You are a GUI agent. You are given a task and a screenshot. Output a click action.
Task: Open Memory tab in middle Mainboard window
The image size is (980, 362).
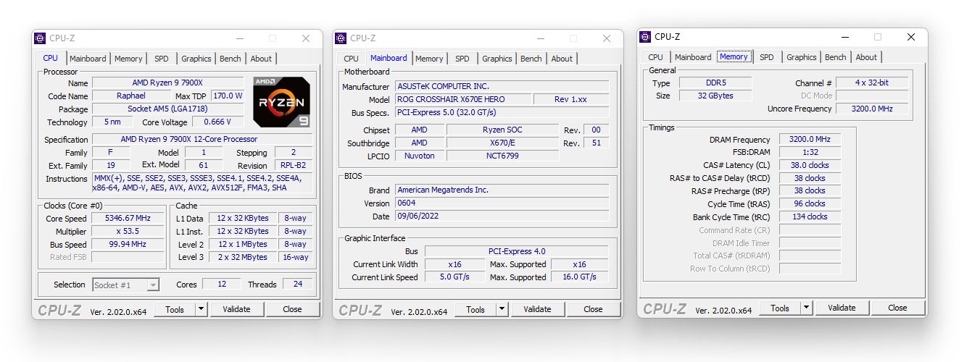[429, 59]
